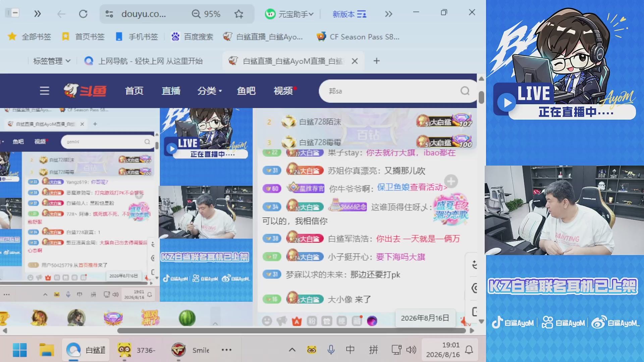This screenshot has height=362, width=644.
Task: Toggle microphone icon in system tray
Action: point(331,350)
